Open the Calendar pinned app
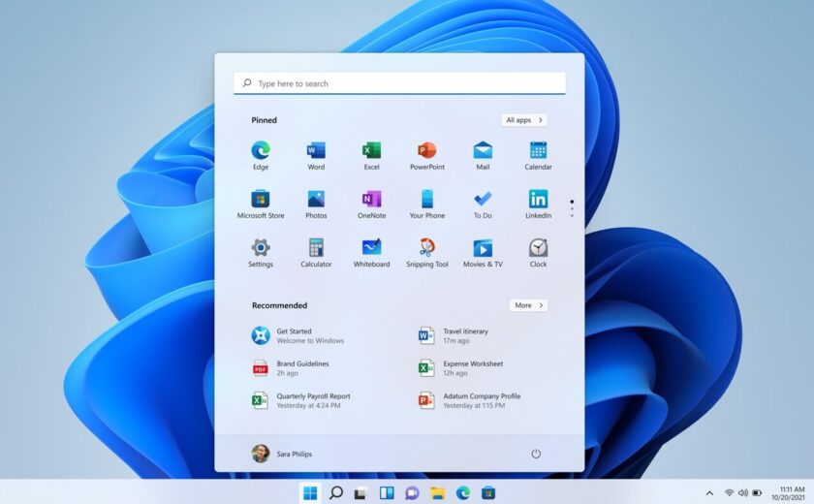This screenshot has width=814, height=504. click(x=539, y=156)
